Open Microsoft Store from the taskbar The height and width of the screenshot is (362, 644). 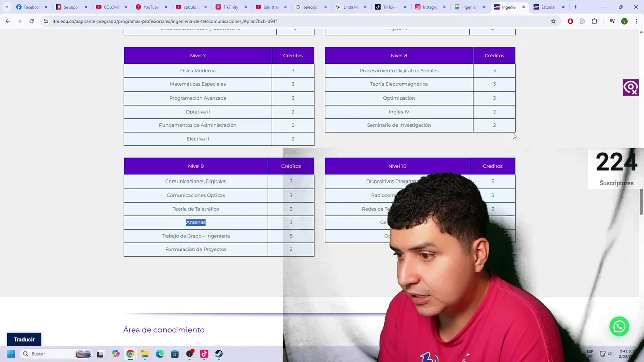point(175,354)
